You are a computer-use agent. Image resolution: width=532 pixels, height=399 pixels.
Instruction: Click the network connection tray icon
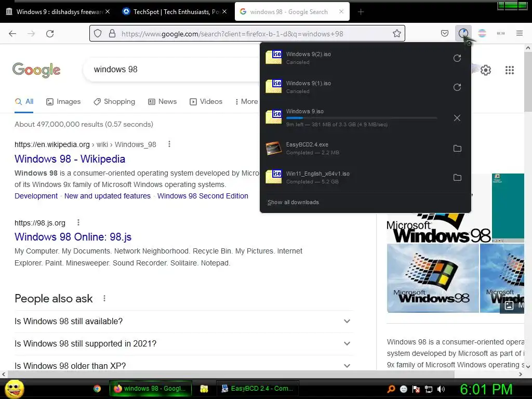(x=429, y=389)
